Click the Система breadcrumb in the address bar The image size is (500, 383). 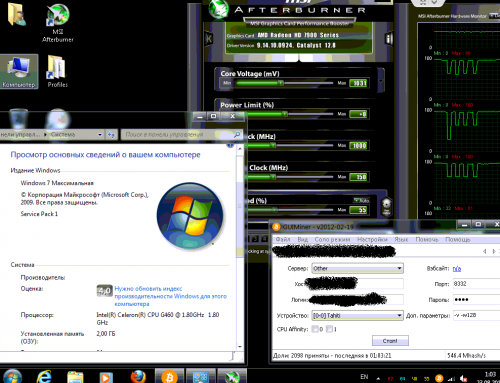coord(63,135)
